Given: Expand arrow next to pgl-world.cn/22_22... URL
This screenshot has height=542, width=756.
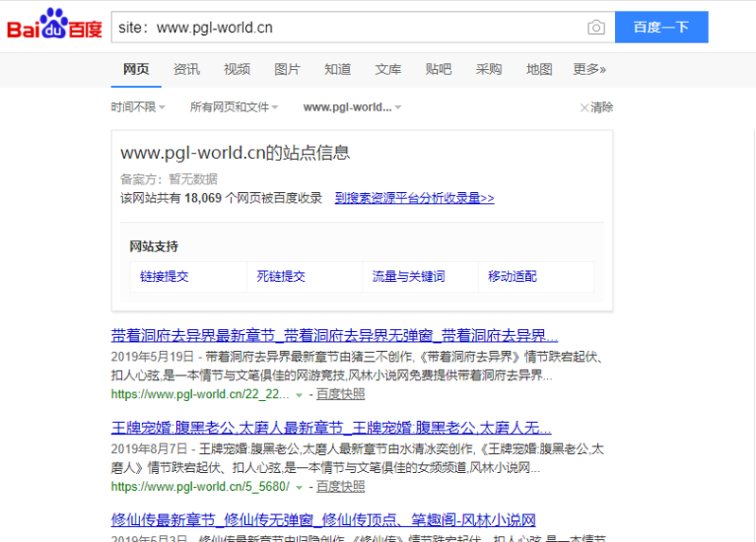Looking at the screenshot, I should (x=299, y=395).
